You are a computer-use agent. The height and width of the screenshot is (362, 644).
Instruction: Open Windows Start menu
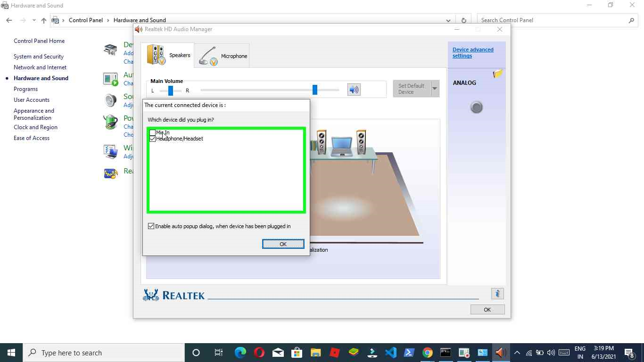click(11, 353)
